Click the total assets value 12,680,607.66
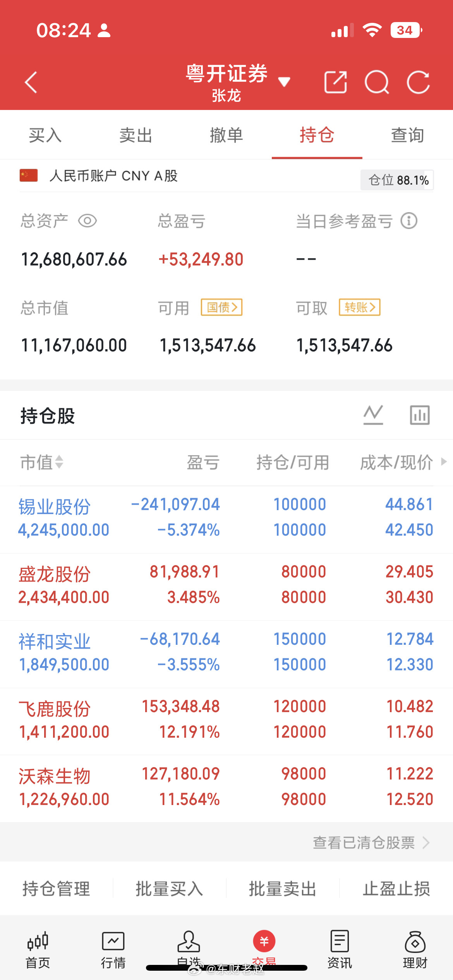This screenshot has height=980, width=453. pos(74,259)
